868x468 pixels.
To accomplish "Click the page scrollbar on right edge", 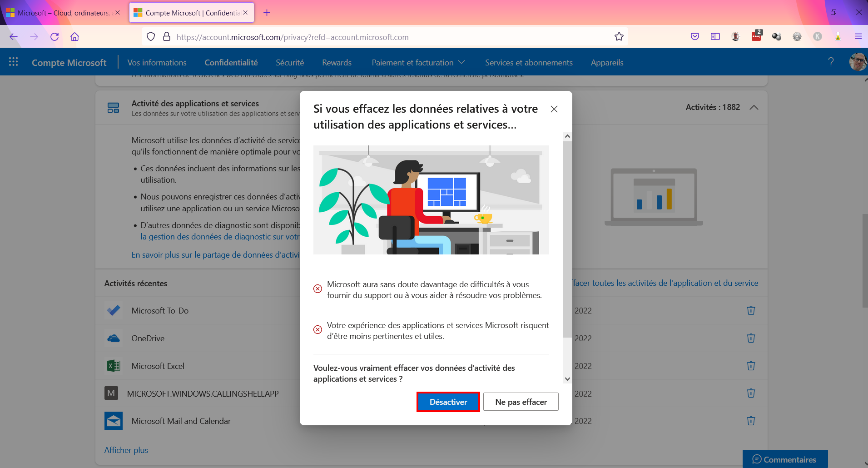I will click(x=864, y=260).
